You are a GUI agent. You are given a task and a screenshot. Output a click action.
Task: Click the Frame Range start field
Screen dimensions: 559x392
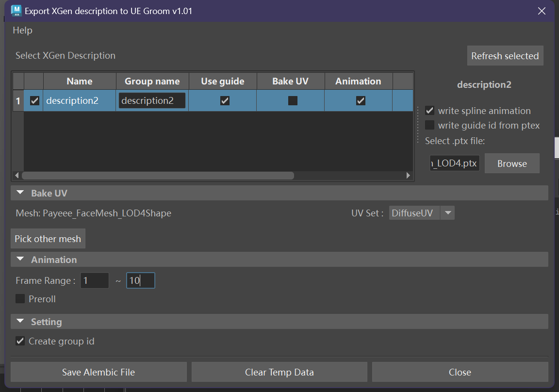click(95, 280)
